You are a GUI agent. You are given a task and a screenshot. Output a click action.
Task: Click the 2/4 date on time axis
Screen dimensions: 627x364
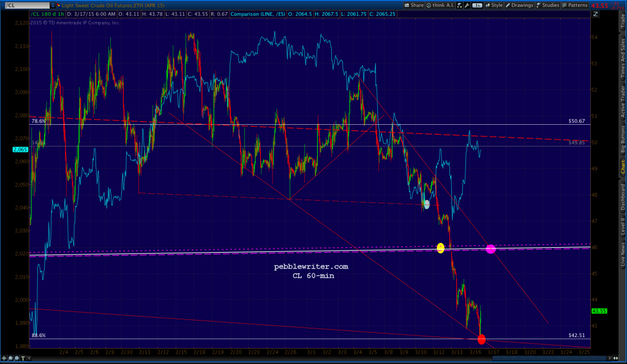click(64, 352)
